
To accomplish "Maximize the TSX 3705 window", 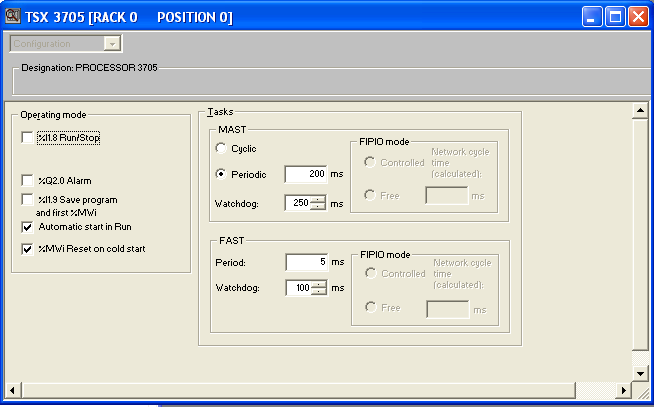I will (x=615, y=17).
